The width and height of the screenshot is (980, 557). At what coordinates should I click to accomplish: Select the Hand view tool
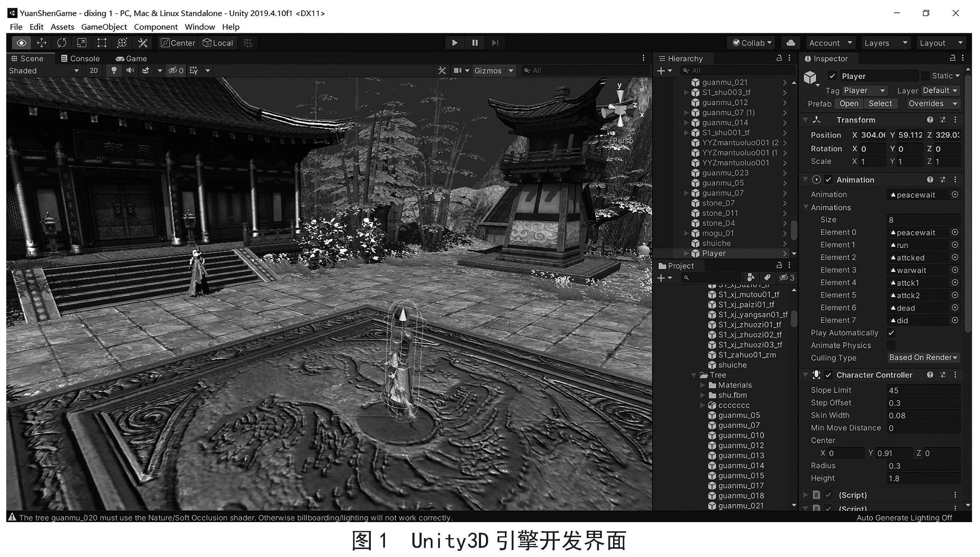tap(22, 43)
